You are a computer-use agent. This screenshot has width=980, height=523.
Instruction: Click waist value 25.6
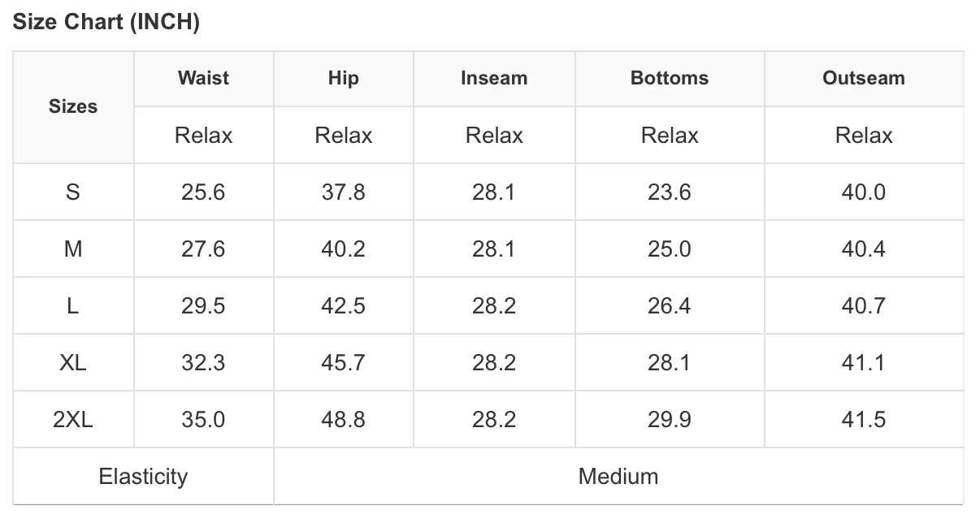tap(203, 192)
